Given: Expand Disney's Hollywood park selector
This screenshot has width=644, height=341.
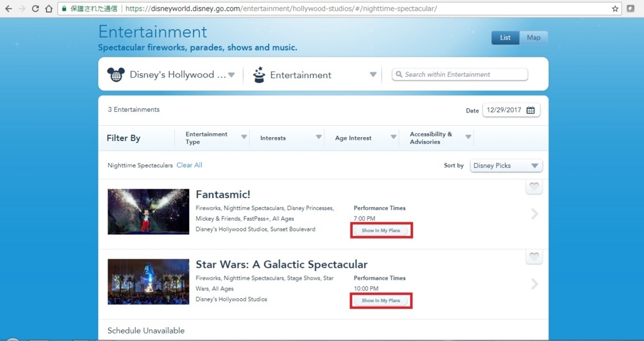Looking at the screenshot, I should click(x=231, y=75).
